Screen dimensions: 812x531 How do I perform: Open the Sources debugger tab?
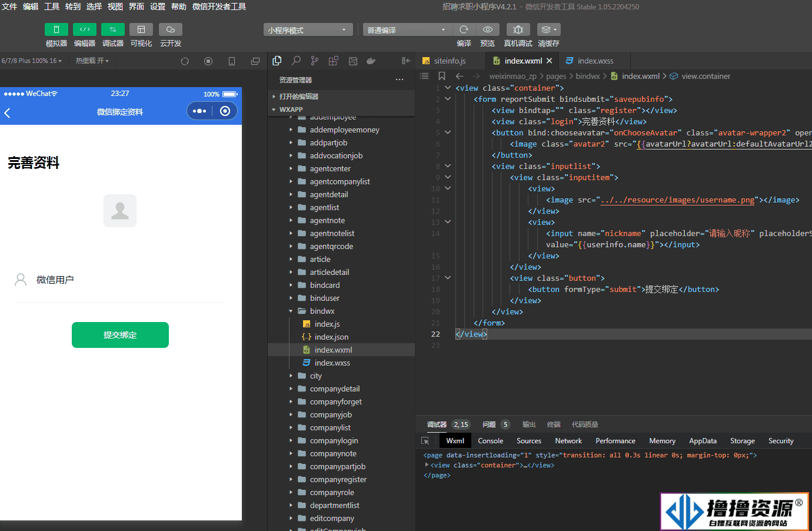[x=529, y=441]
